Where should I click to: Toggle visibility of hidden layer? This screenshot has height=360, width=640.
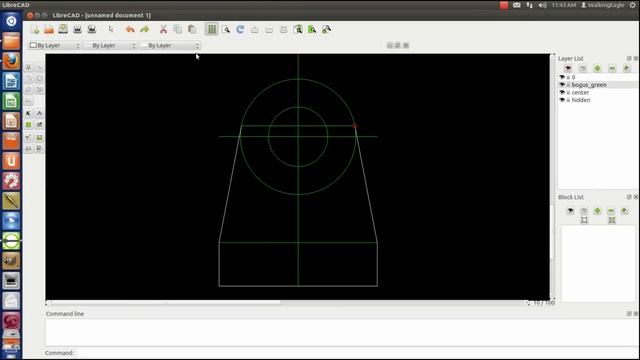point(562,100)
